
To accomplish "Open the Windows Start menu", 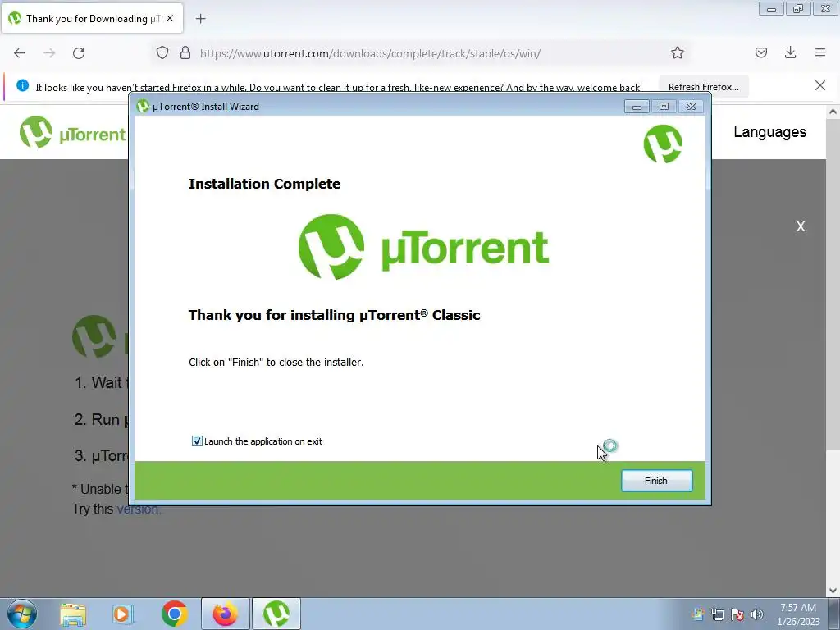I will click(22, 614).
